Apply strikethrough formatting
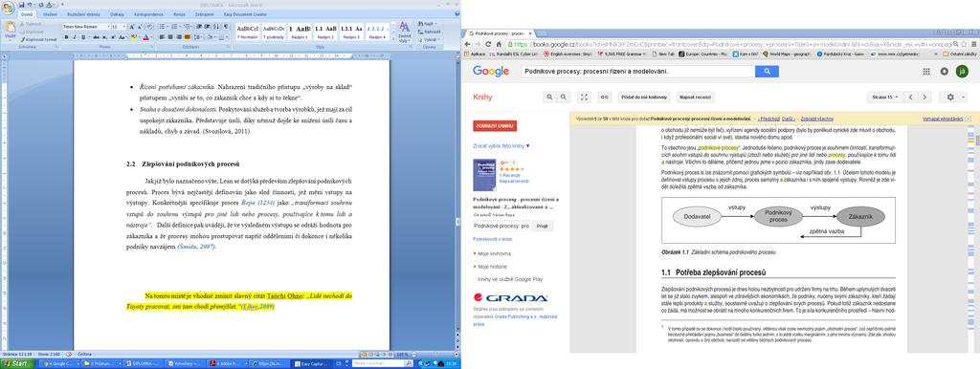The width and height of the screenshot is (980, 369). (97, 37)
